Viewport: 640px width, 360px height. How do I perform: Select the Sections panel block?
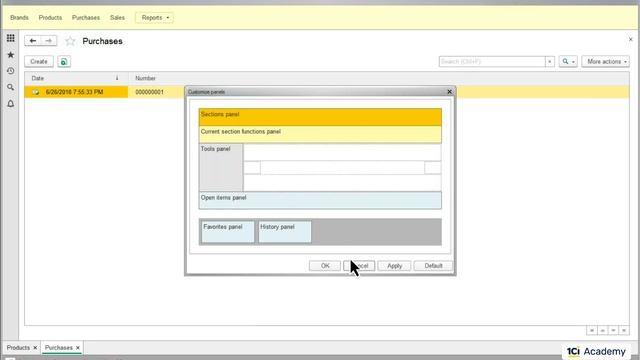pyautogui.click(x=320, y=117)
